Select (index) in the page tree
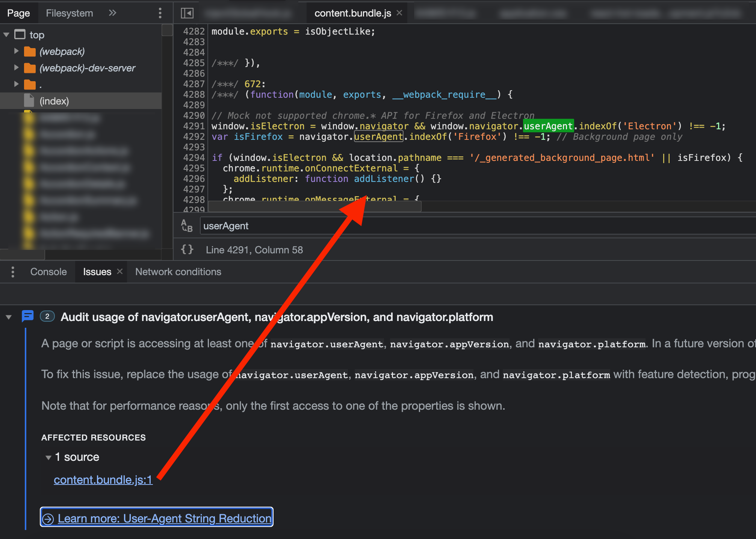Viewport: 756px width, 539px height. pyautogui.click(x=54, y=101)
